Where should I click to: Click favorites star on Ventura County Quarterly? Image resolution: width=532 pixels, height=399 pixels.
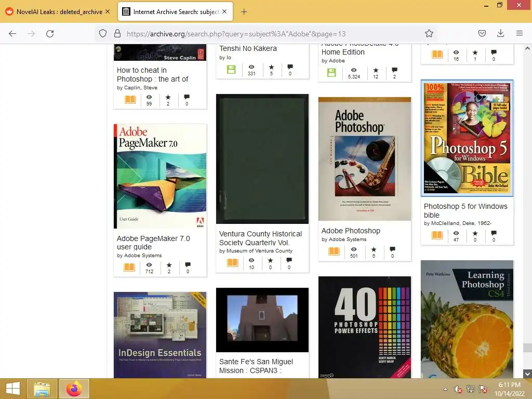tap(270, 260)
